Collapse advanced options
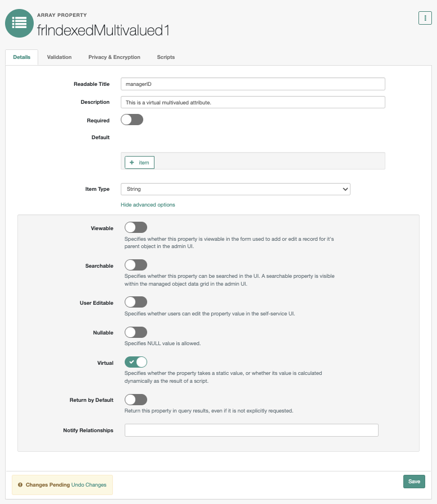 coord(148,204)
